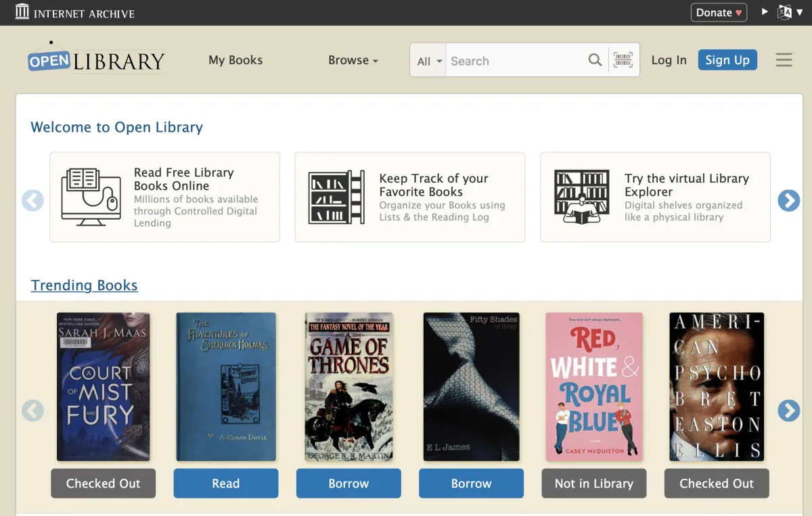Open A Game of Thrones cover

[x=348, y=387]
